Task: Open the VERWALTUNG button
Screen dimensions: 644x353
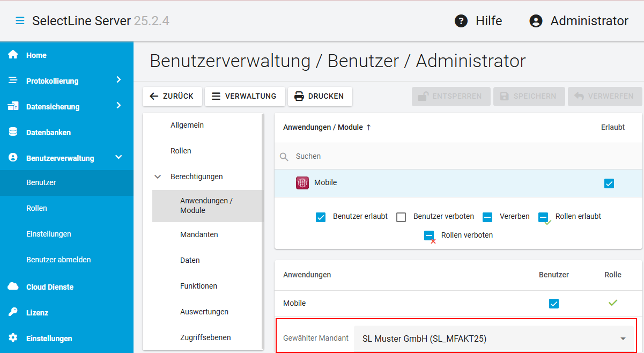Action: pyautogui.click(x=245, y=97)
